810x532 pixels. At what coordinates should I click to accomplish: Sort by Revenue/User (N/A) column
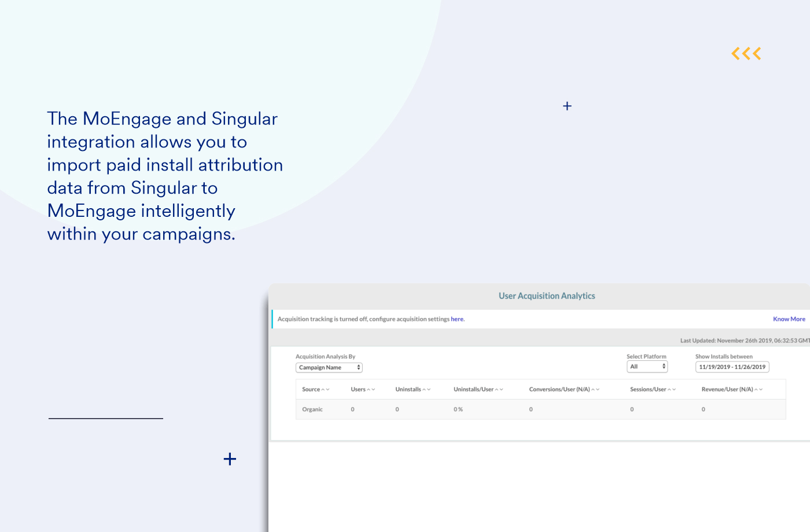point(732,390)
